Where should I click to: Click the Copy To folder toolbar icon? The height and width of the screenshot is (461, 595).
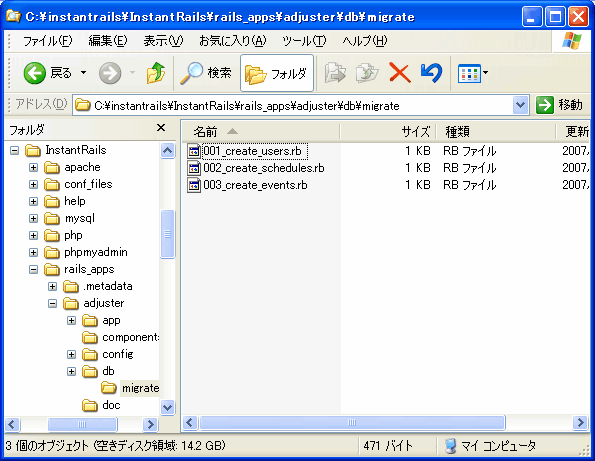point(367,73)
